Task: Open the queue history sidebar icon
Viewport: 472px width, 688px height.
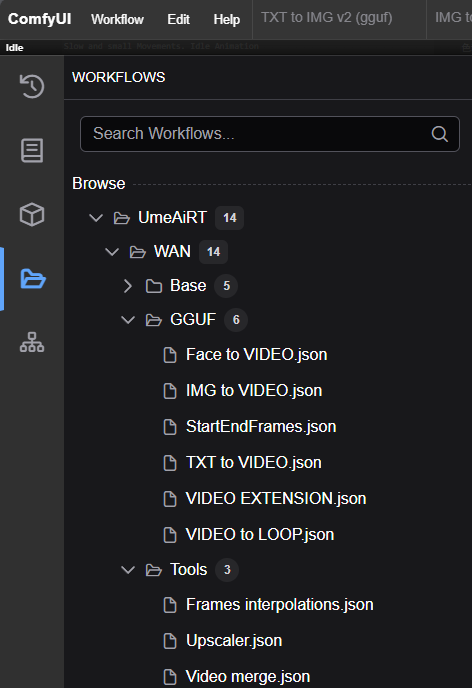Action: 32,86
